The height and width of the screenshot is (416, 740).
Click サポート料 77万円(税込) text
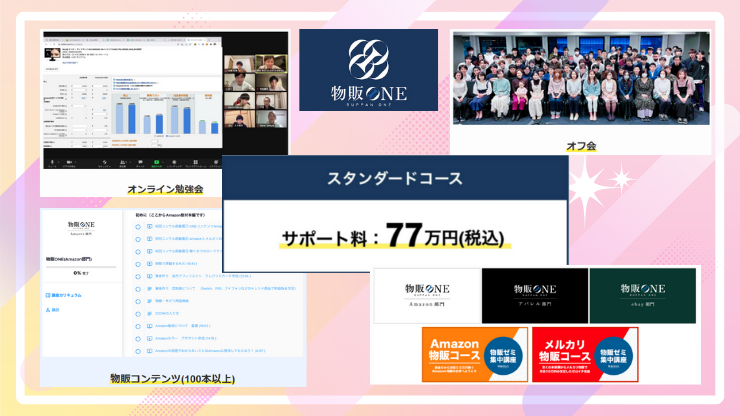coord(393,236)
